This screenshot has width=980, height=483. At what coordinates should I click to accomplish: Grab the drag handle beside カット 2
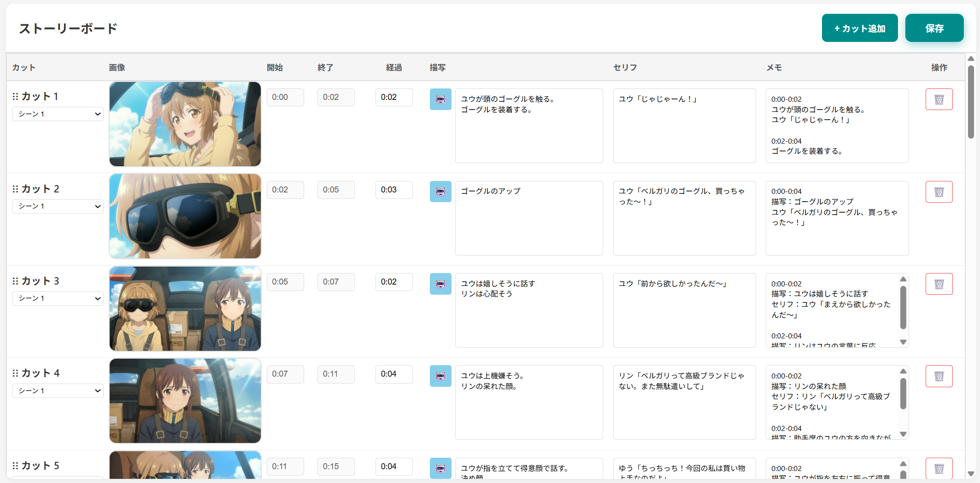pos(15,189)
